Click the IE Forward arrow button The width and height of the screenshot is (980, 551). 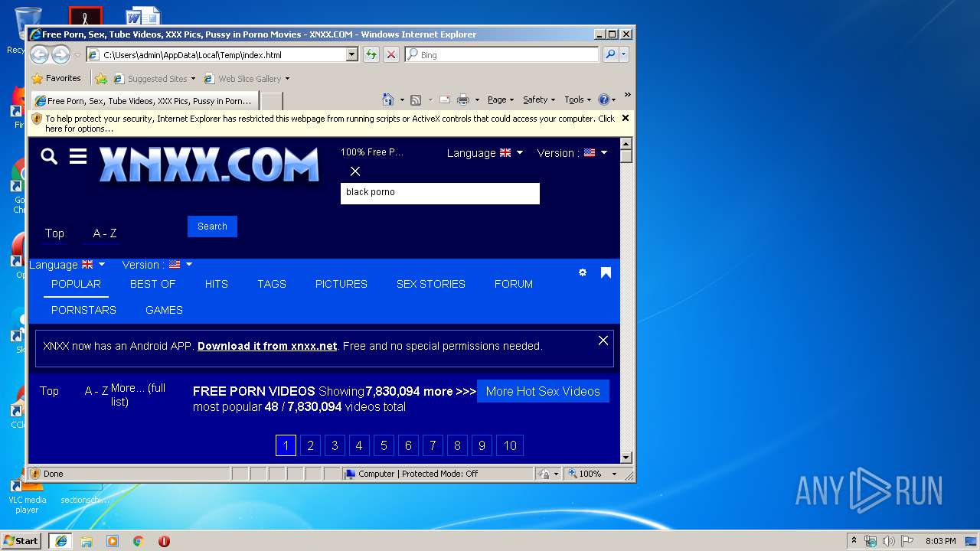(x=60, y=54)
